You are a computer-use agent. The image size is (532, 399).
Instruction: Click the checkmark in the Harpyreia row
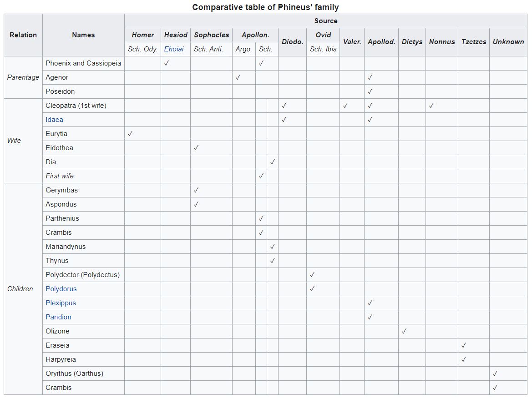[x=464, y=359]
